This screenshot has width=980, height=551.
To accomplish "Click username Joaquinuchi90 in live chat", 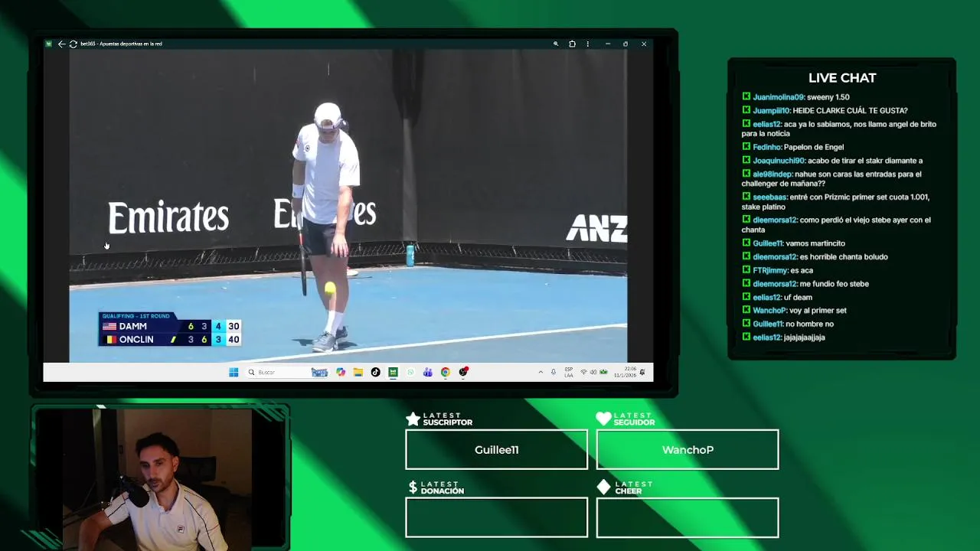I will 779,161.
